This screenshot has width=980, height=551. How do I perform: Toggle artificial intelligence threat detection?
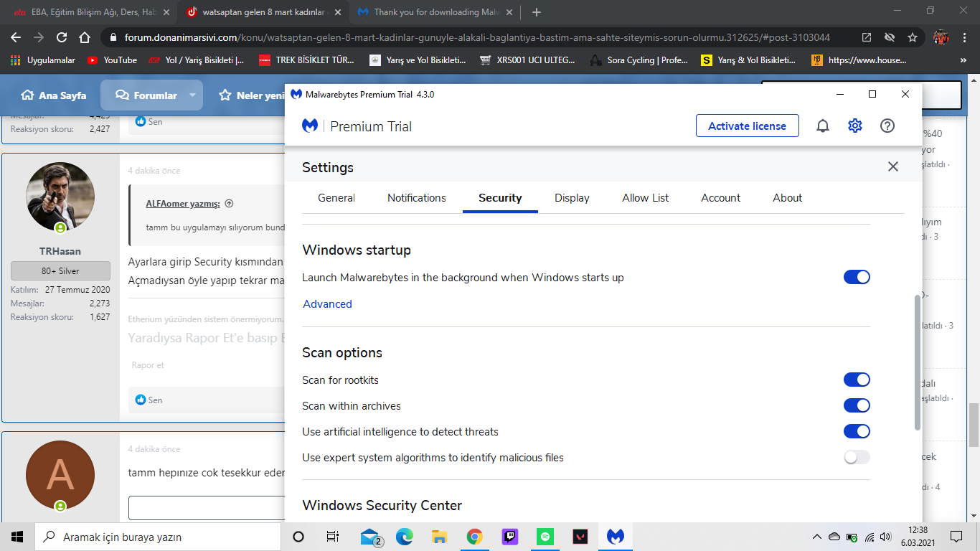pos(857,431)
